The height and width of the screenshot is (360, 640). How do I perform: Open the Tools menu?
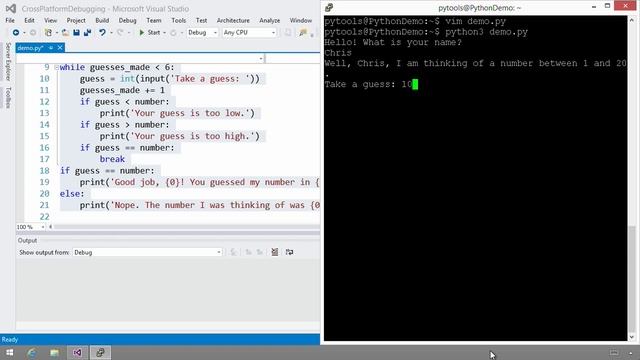click(178, 20)
